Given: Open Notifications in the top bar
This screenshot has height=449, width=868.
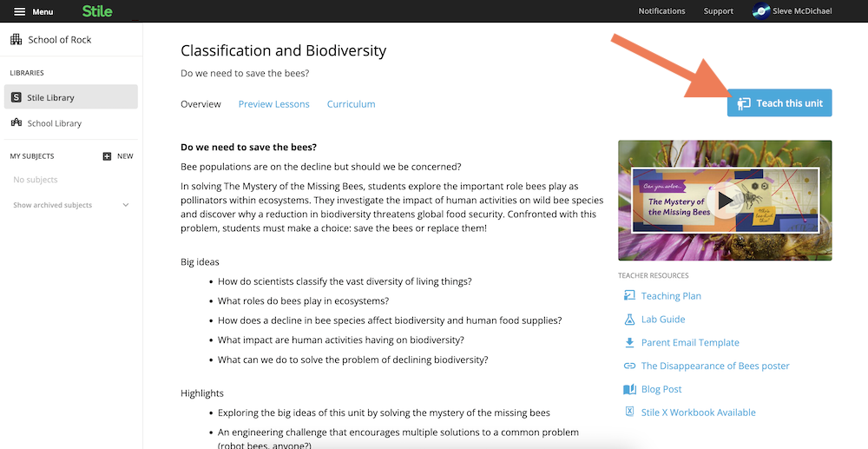Looking at the screenshot, I should click(x=661, y=11).
